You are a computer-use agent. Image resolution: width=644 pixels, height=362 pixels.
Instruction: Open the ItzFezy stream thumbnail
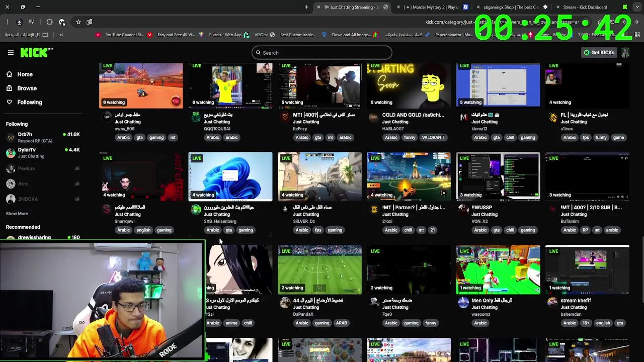[319, 85]
